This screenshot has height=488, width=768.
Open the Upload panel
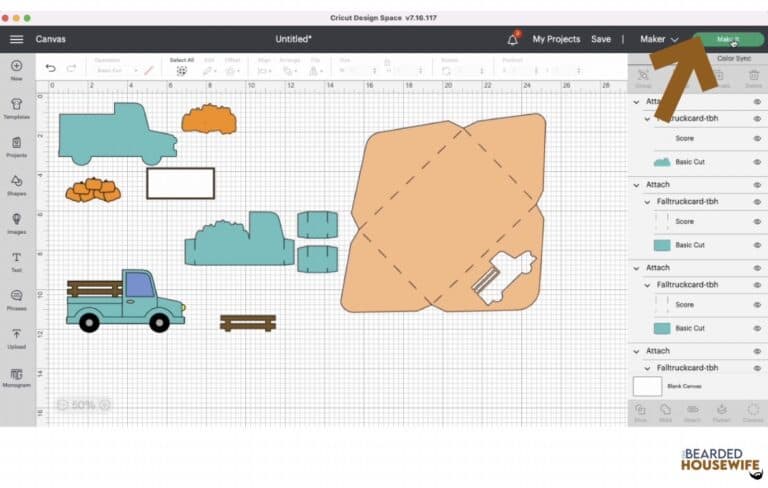pyautogui.click(x=16, y=338)
